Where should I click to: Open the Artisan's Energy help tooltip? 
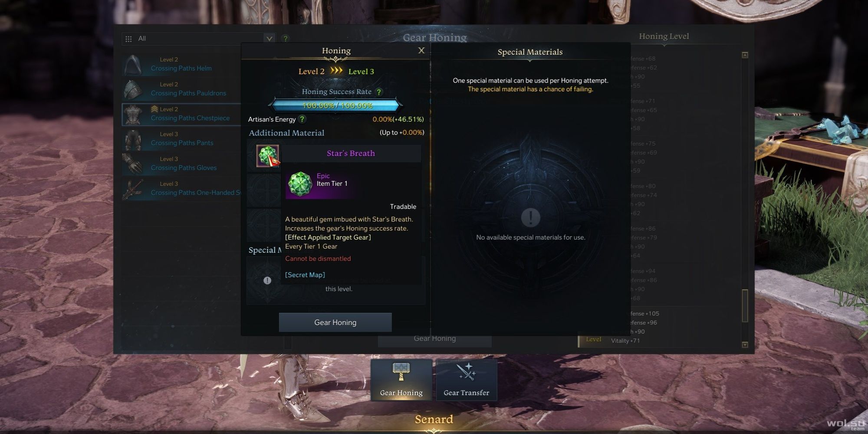(x=302, y=119)
